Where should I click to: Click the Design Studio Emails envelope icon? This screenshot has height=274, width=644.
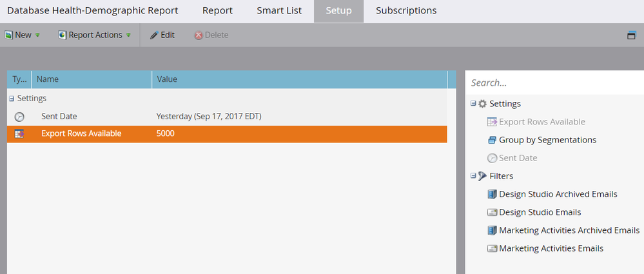492,212
